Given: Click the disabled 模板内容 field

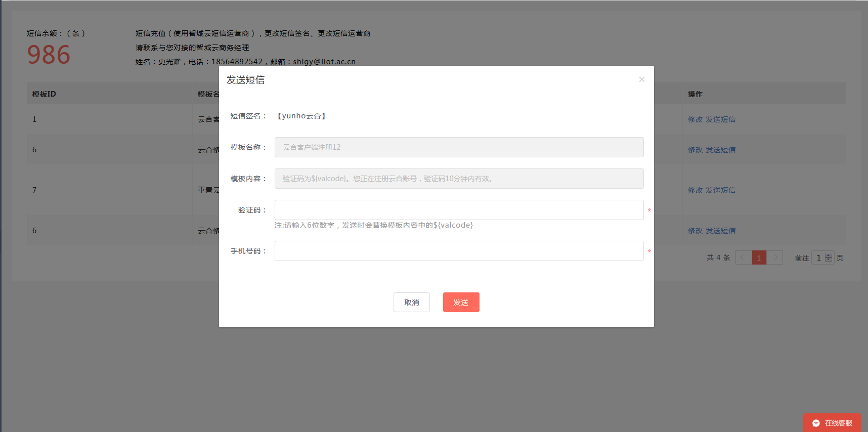Looking at the screenshot, I should tap(459, 179).
